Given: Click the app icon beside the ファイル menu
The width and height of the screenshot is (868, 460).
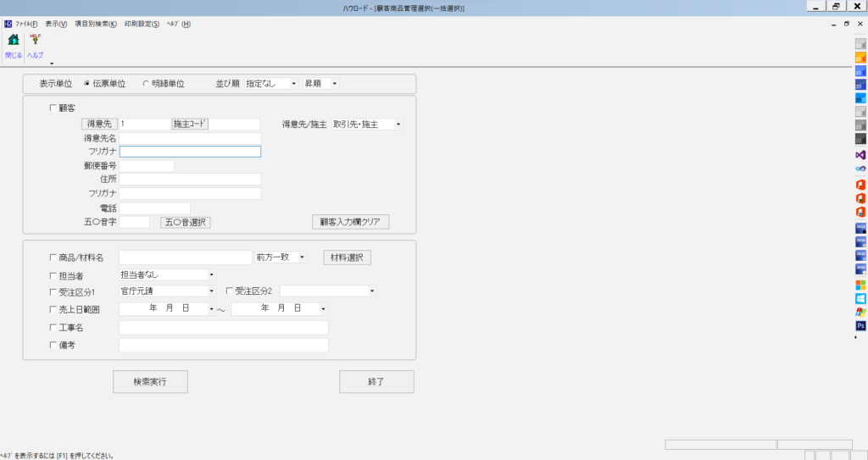Looking at the screenshot, I should 8,24.
